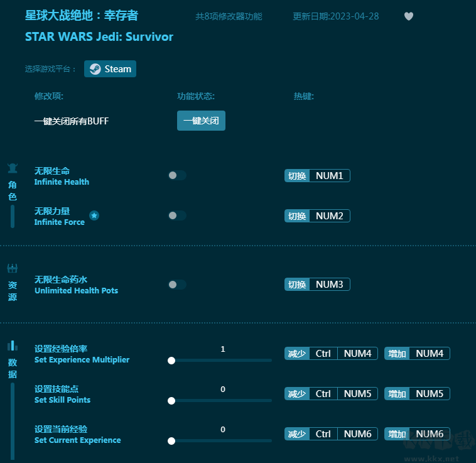Click the 增加 NUM5 increase hotkey
This screenshot has width=476, height=463.
click(417, 394)
